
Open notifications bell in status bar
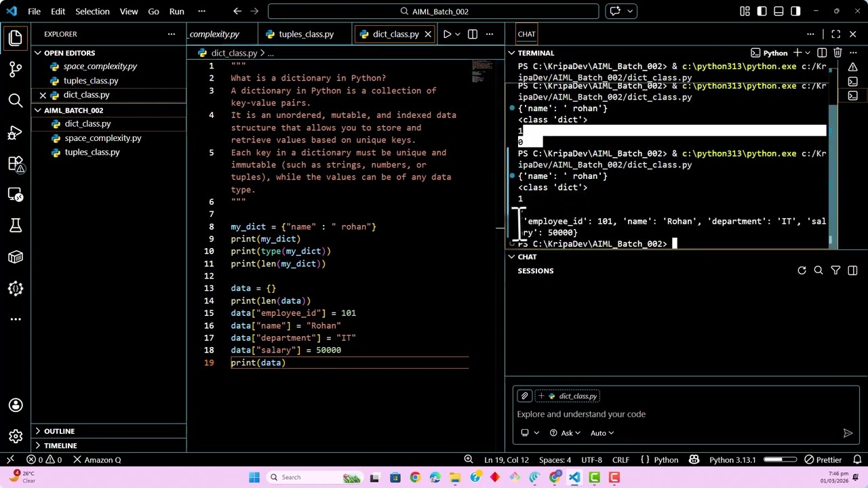[x=857, y=460]
